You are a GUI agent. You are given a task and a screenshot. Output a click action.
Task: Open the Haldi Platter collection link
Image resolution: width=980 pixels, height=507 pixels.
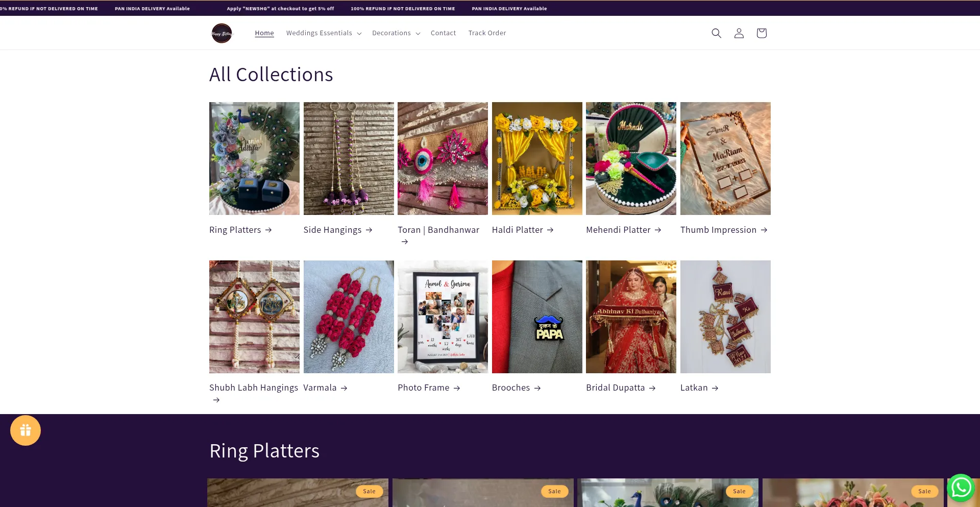pos(517,230)
